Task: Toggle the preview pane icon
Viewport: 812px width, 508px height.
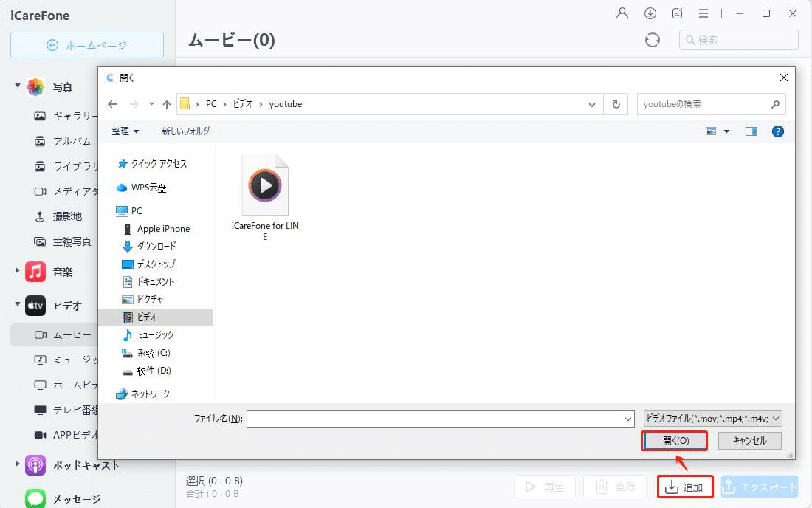Action: coord(751,131)
